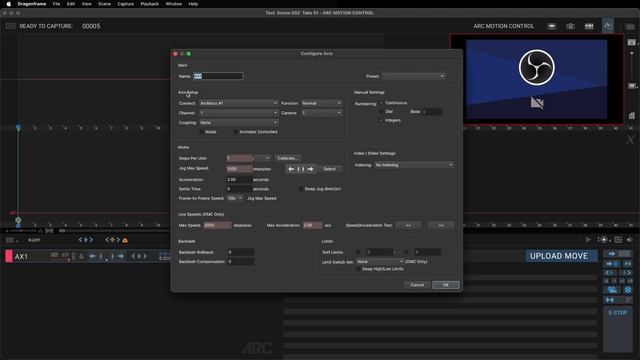The image size is (640, 360).
Task: Open the Scene menu in menu bar
Action: (x=104, y=4)
